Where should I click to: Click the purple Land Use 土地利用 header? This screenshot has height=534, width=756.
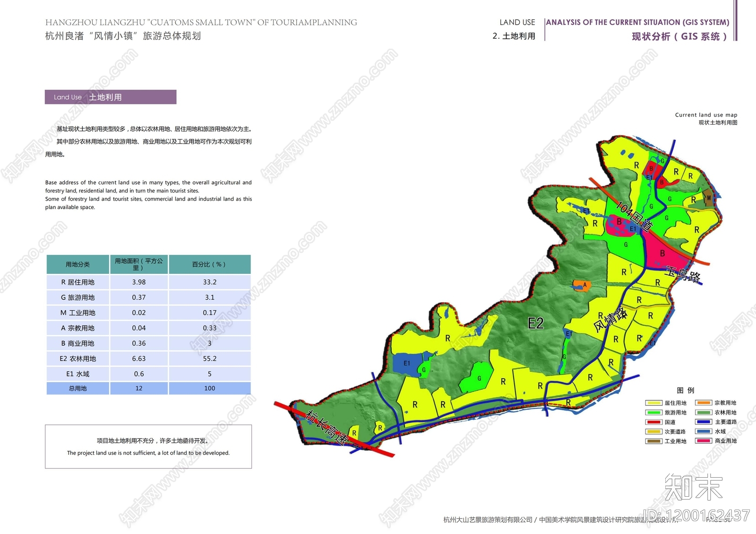(111, 97)
